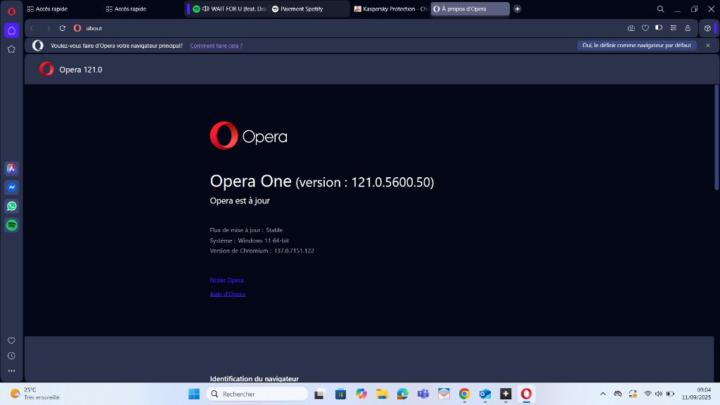Image resolution: width=720 pixels, height=405 pixels.
Task: Open Google Chrome from the taskbar
Action: tap(464, 394)
